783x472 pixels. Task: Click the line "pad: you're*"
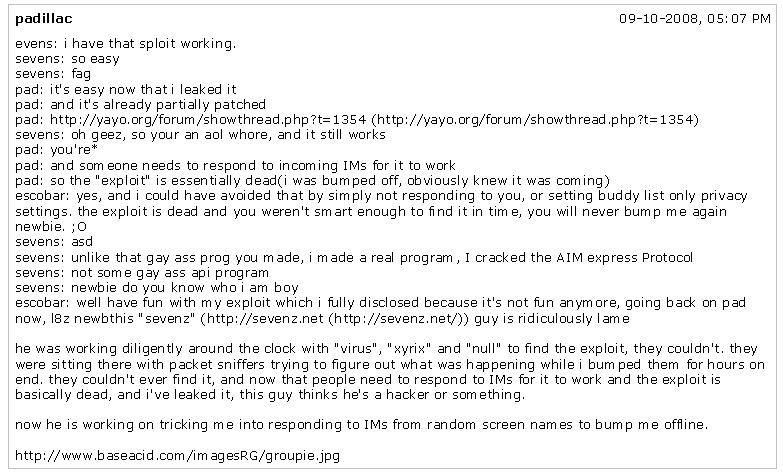[58, 150]
